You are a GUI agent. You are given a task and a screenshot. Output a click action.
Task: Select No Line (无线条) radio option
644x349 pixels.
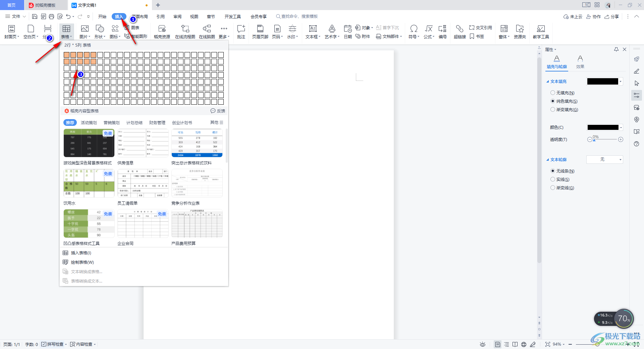(562, 171)
